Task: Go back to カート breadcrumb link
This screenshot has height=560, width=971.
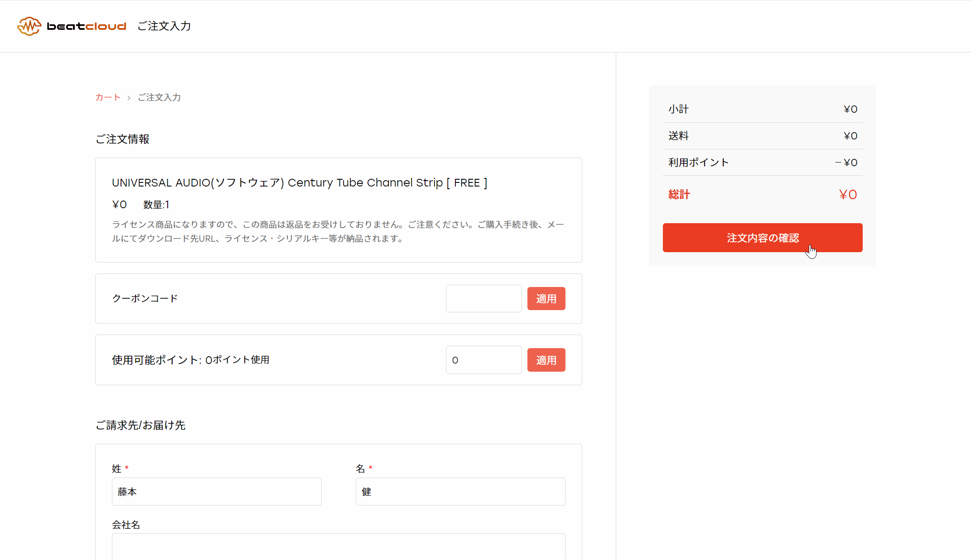Action: (108, 97)
